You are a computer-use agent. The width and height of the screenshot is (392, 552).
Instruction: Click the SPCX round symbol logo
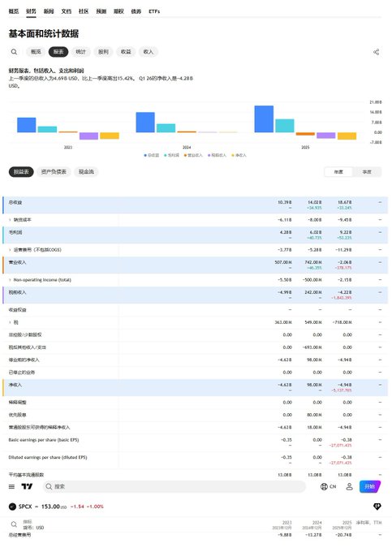(x=12, y=507)
